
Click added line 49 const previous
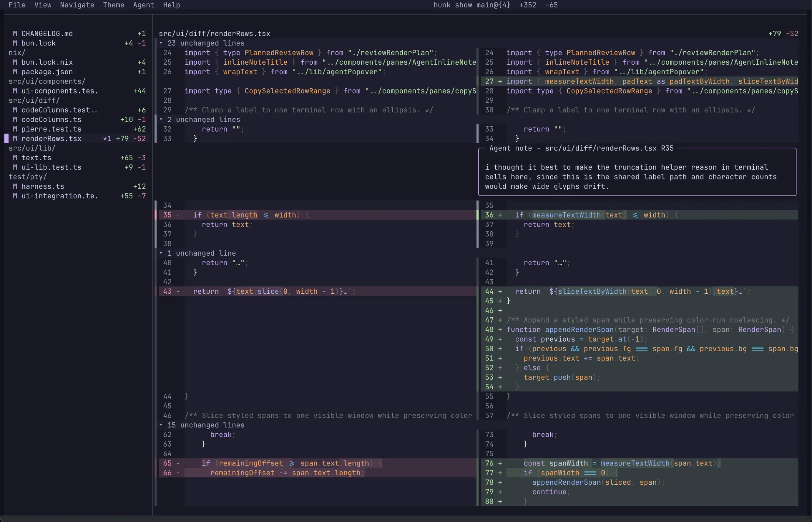click(639, 340)
